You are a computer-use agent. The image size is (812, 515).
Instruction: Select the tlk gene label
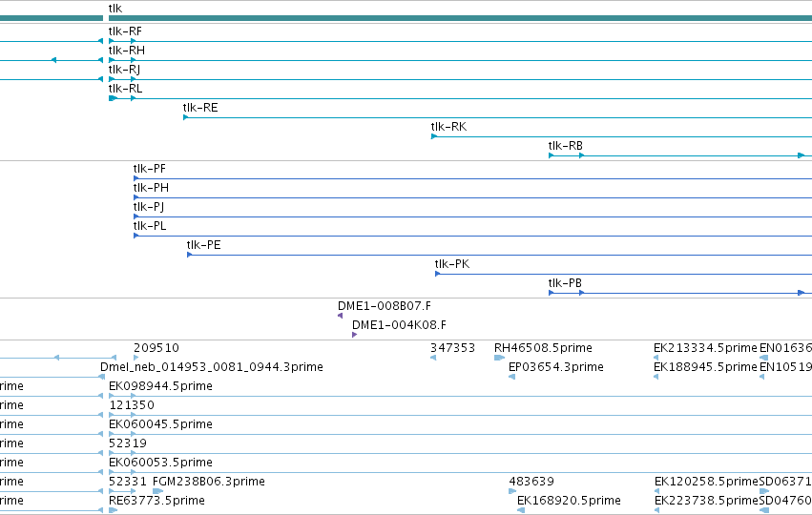115,9
